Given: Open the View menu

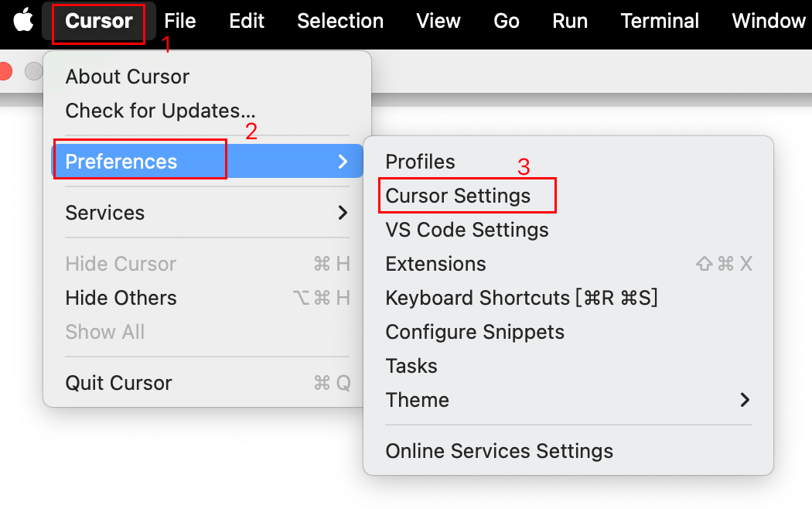Looking at the screenshot, I should pos(438,21).
